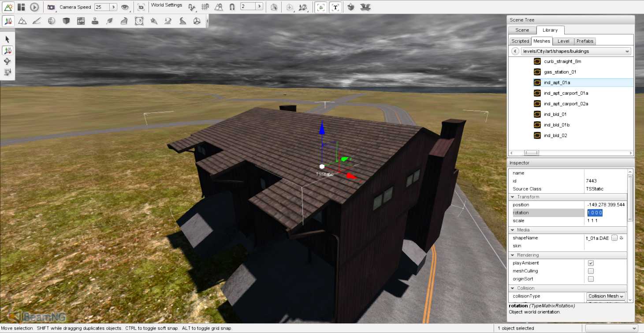Click the fit view to selection icon

141,7
